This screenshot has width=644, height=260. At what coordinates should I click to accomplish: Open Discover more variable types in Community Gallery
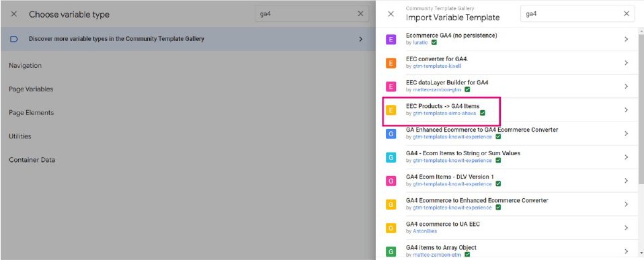coord(188,39)
